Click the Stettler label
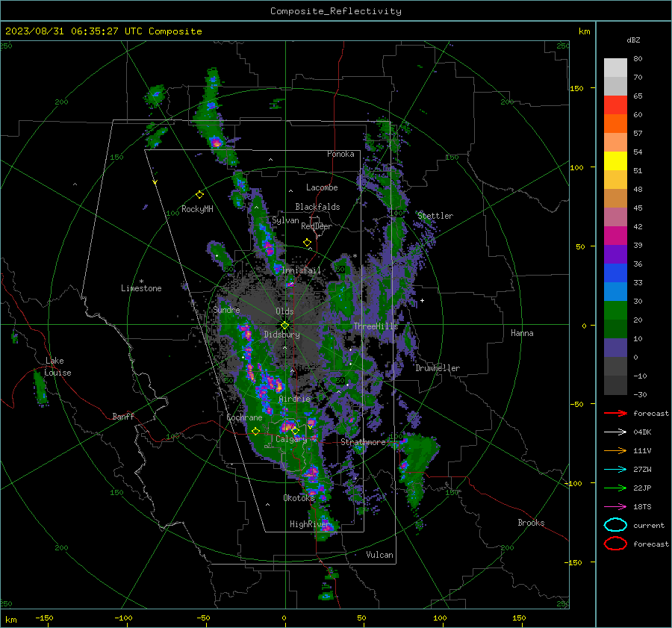Image resolution: width=672 pixels, height=628 pixels. 435,216
